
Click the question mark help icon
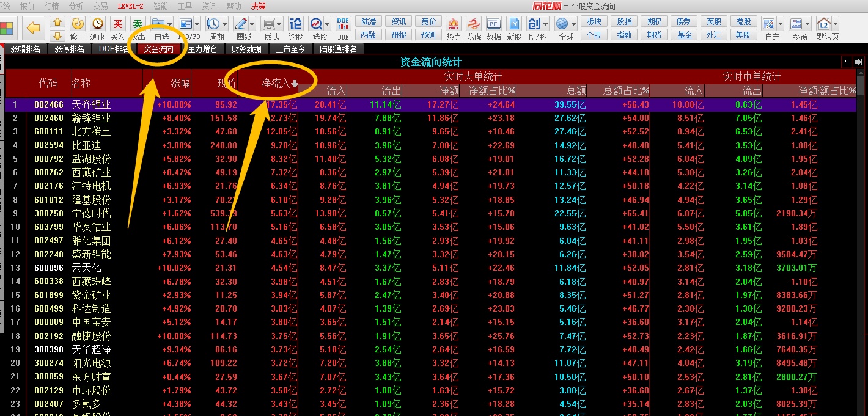point(847,62)
